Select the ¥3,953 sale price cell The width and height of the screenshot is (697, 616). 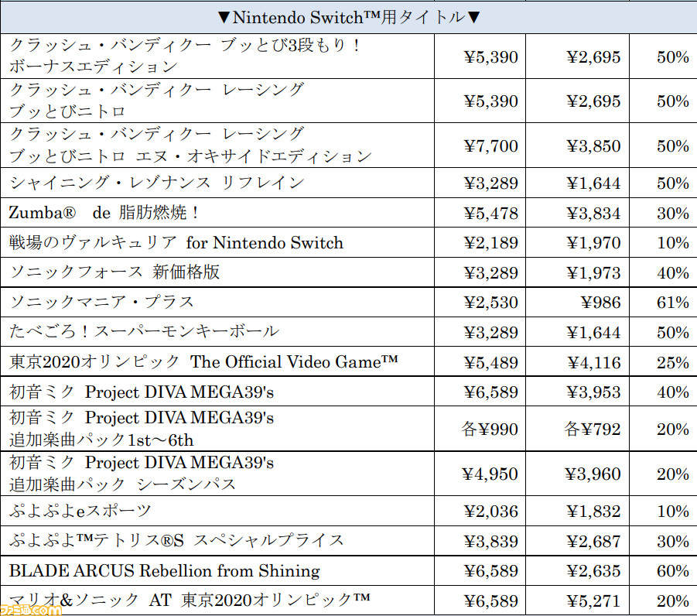pyautogui.click(x=577, y=392)
